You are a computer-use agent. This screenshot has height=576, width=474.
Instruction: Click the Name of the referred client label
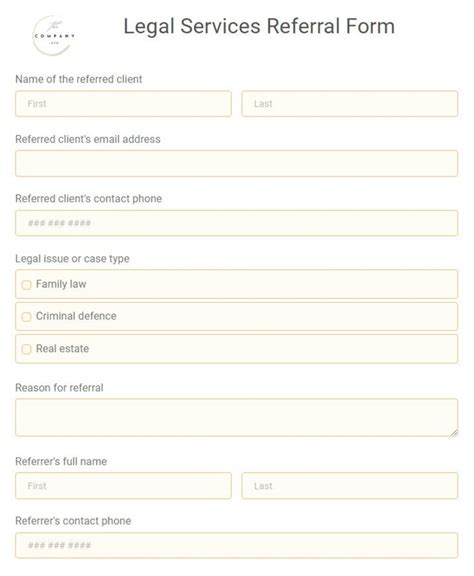(x=79, y=79)
